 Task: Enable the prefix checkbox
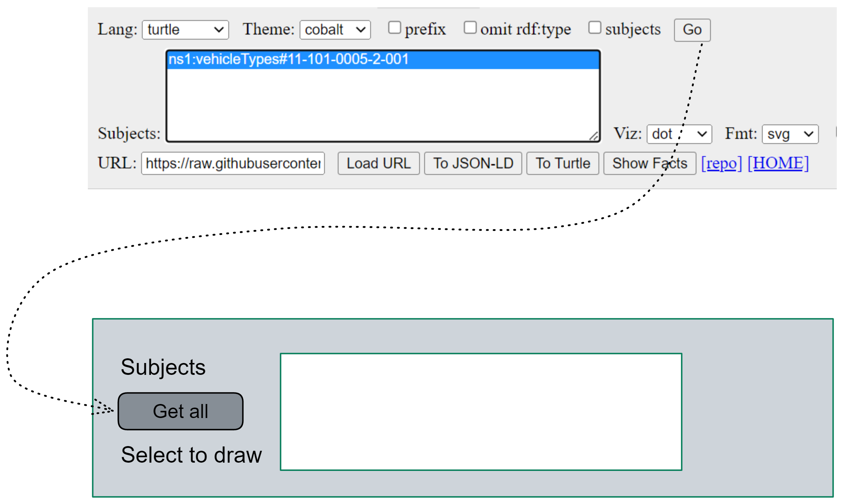395,27
